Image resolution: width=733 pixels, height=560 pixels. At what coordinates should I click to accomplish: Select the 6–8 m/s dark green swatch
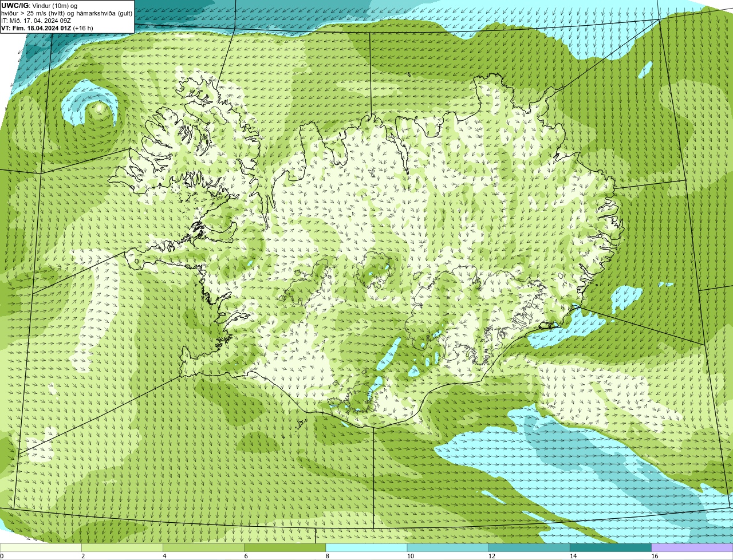coord(285,547)
